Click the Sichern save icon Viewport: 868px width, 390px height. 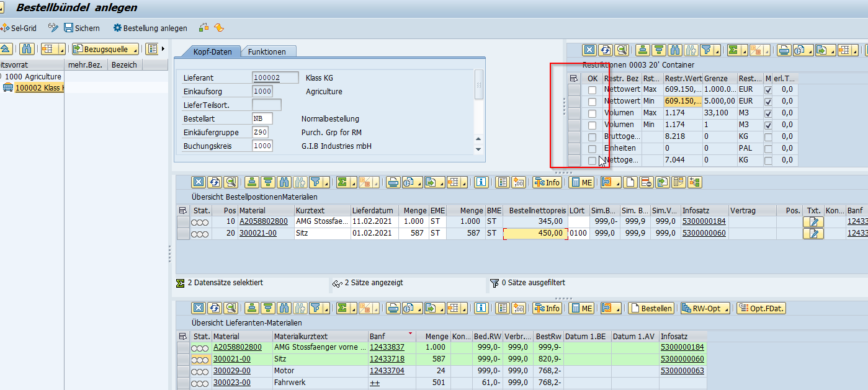click(x=69, y=28)
